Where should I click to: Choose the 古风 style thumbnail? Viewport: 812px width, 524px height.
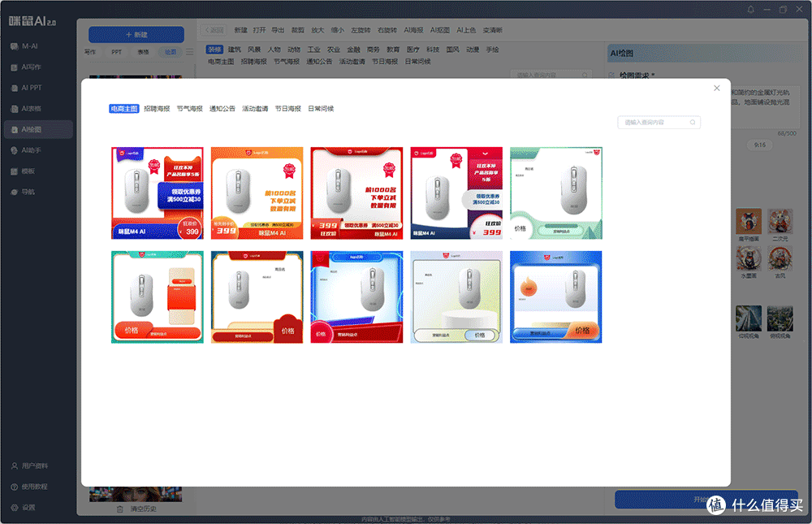(780, 258)
